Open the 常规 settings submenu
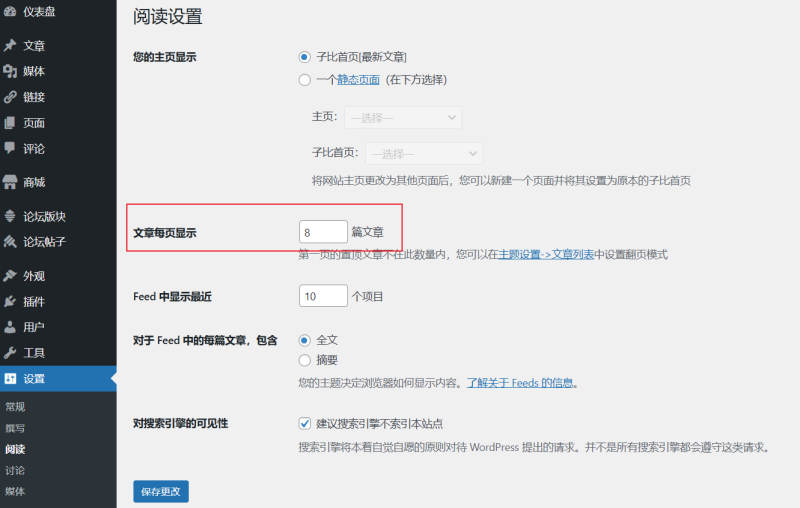This screenshot has height=508, width=800. [15, 407]
